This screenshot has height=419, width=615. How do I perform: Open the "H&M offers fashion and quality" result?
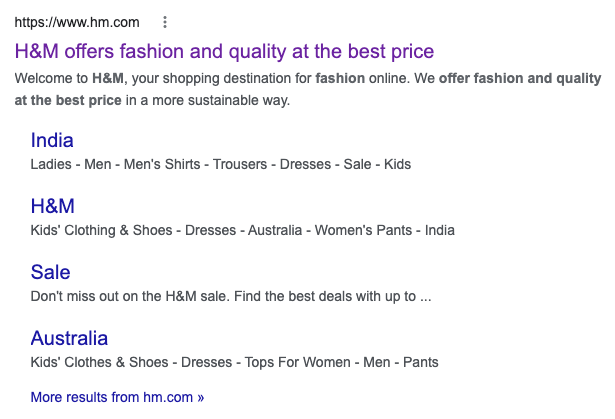[224, 51]
